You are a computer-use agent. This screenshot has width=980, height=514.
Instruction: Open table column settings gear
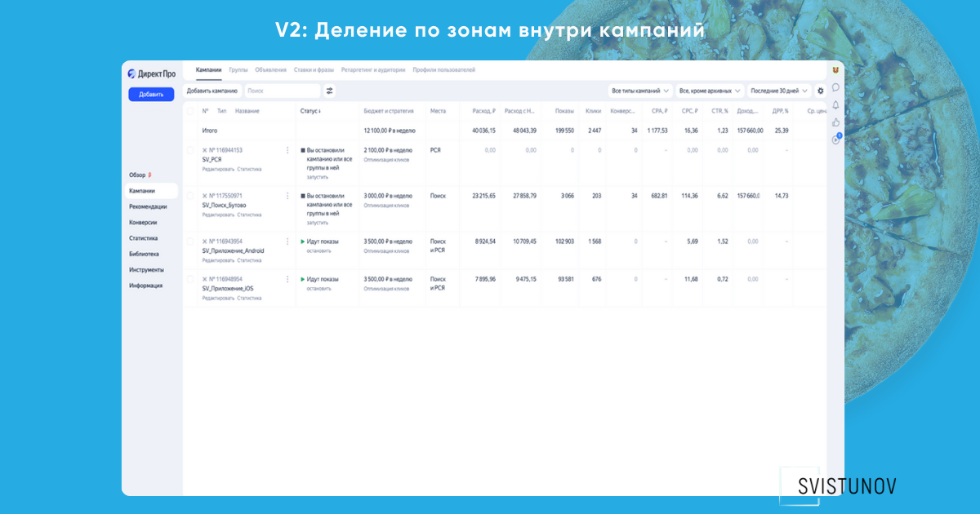point(821,91)
